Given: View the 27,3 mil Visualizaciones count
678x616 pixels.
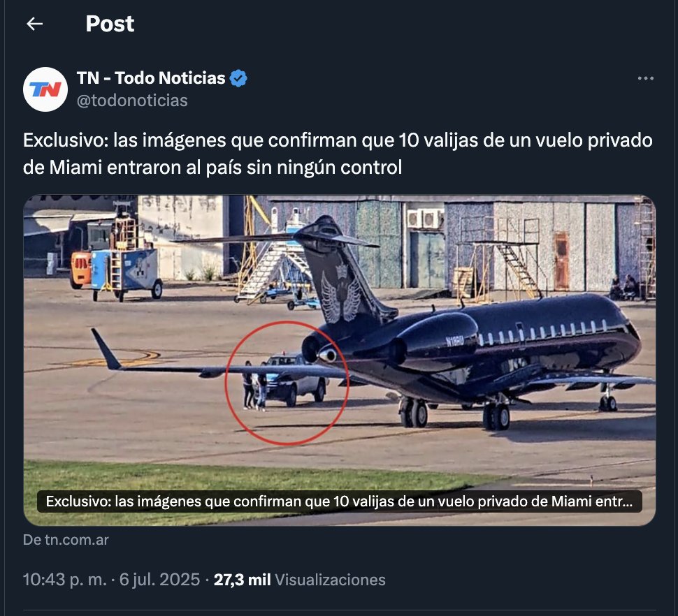Looking at the screenshot, I should (300, 579).
